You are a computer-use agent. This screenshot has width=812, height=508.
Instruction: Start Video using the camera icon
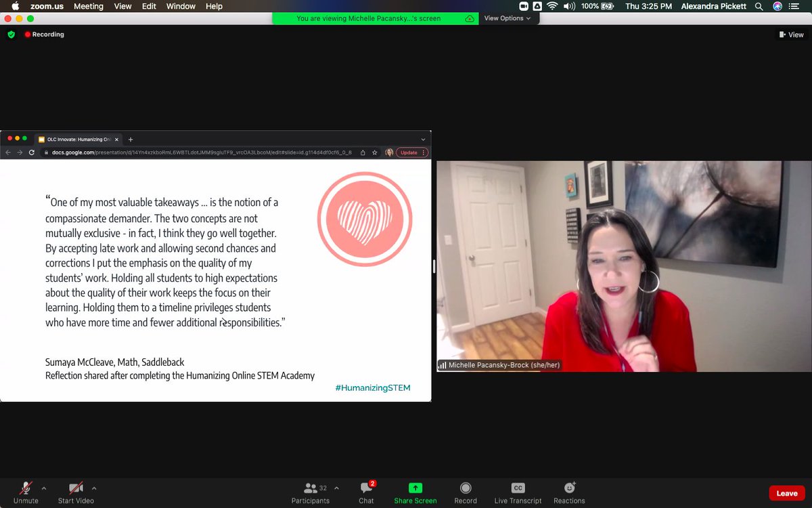(76, 492)
